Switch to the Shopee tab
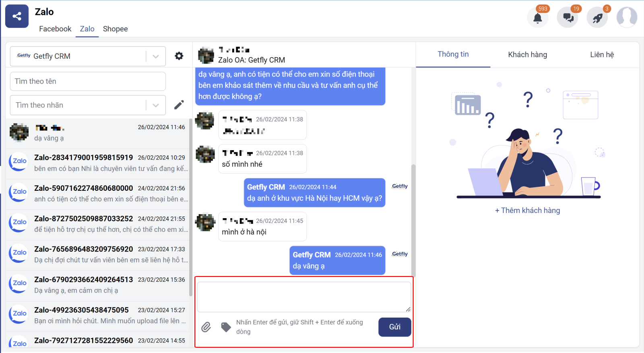The image size is (644, 353). (x=115, y=29)
